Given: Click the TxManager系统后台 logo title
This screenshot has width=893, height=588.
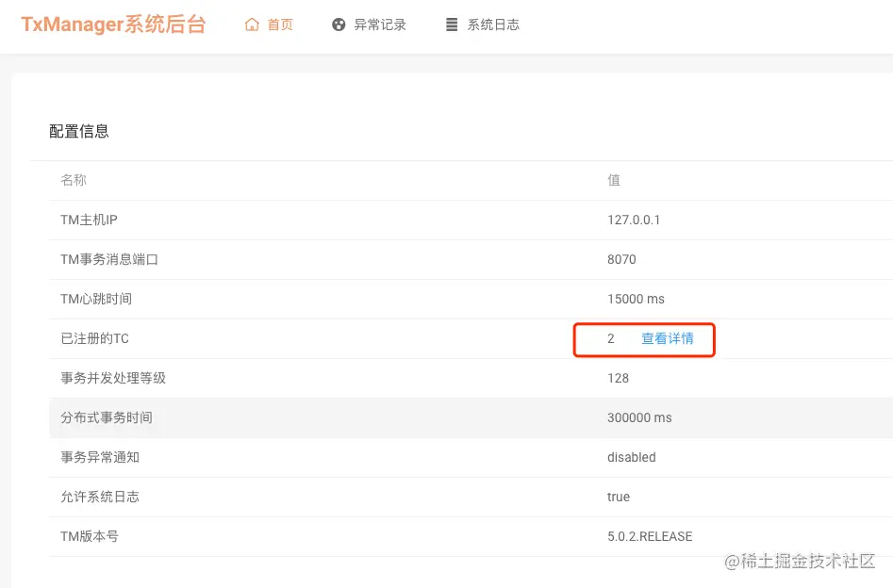Looking at the screenshot, I should pos(113,24).
